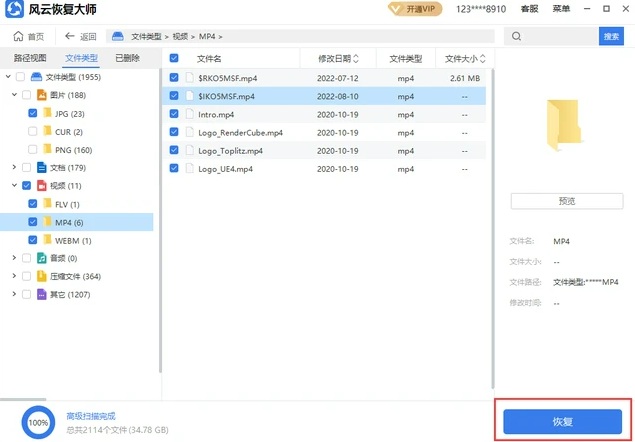This screenshot has height=442, width=635.
Task: Open the 已删除 tab
Action: [127, 59]
